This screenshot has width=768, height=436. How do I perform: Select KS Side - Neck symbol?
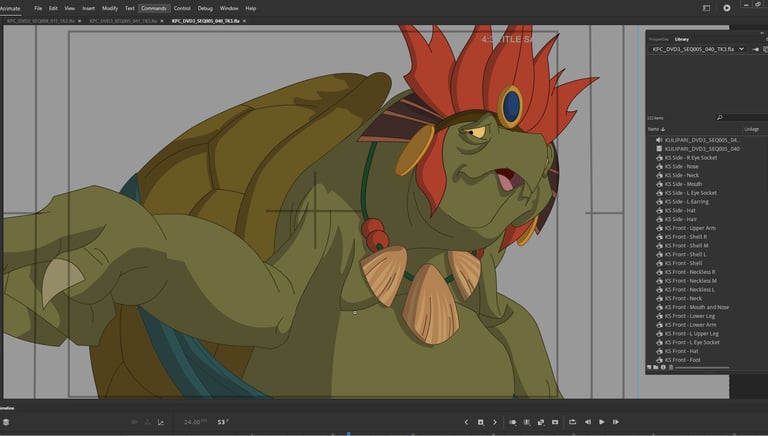point(682,175)
